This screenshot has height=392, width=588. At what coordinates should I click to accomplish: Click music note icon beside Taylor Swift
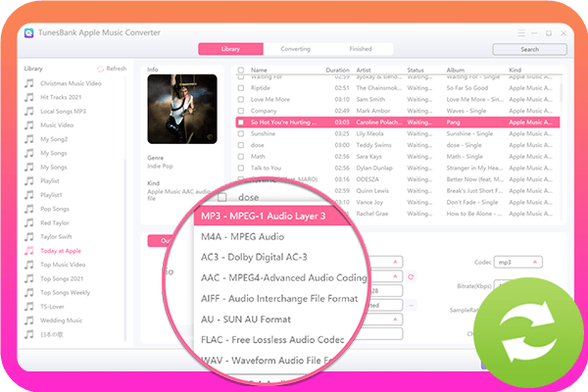28,237
